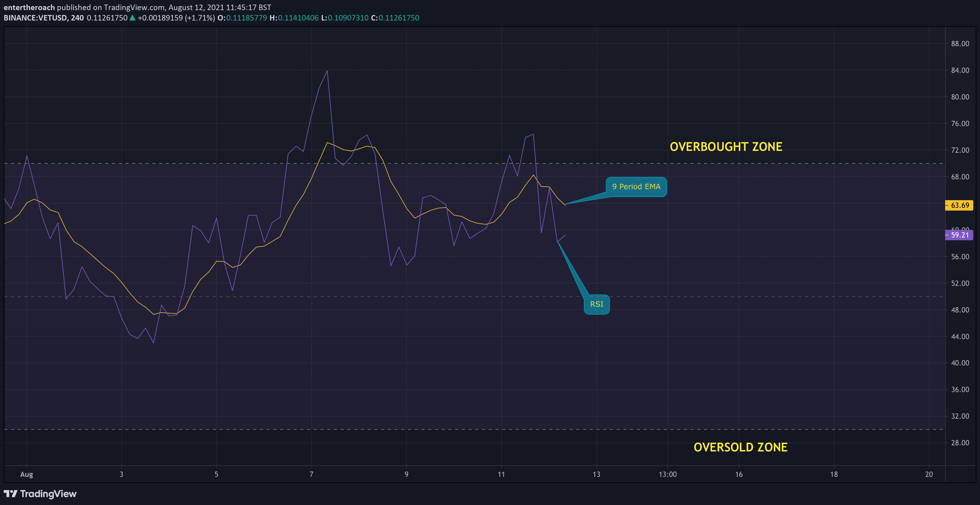Click the '16' date on time axis
The height and width of the screenshot is (505, 980).
tap(739, 474)
